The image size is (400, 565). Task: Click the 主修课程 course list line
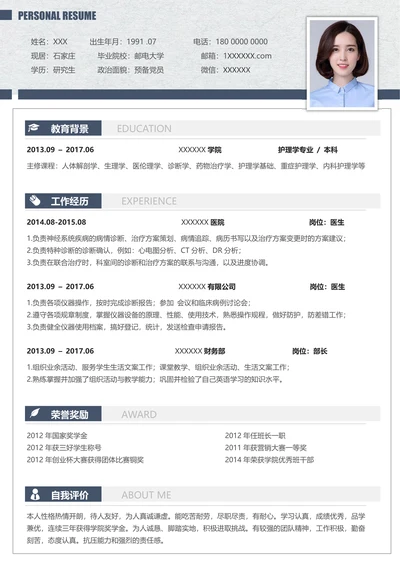click(x=196, y=166)
